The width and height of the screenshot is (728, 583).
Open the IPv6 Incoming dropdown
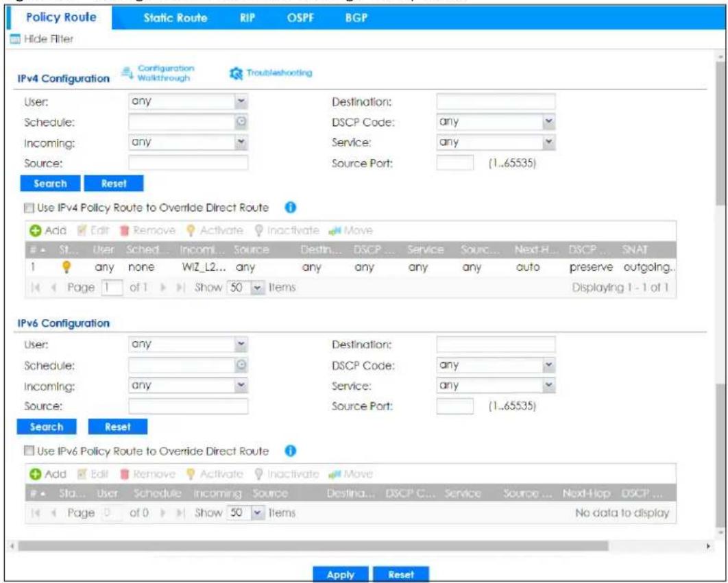(241, 385)
